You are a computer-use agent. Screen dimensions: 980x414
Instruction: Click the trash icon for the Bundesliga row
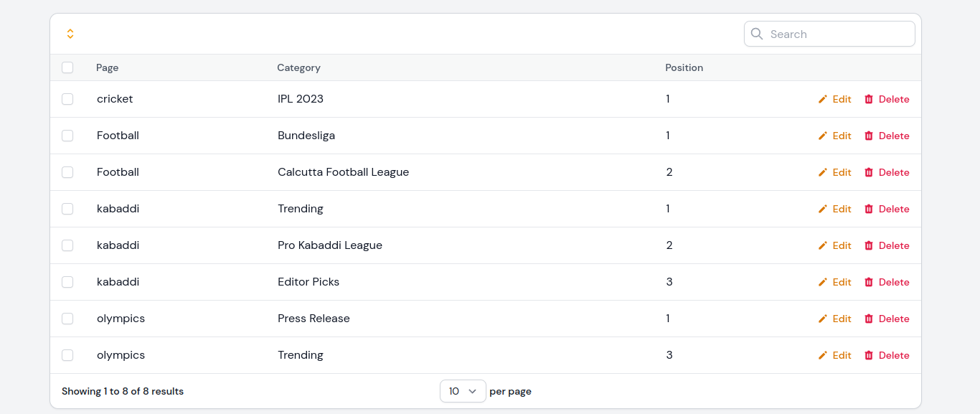[x=869, y=136]
